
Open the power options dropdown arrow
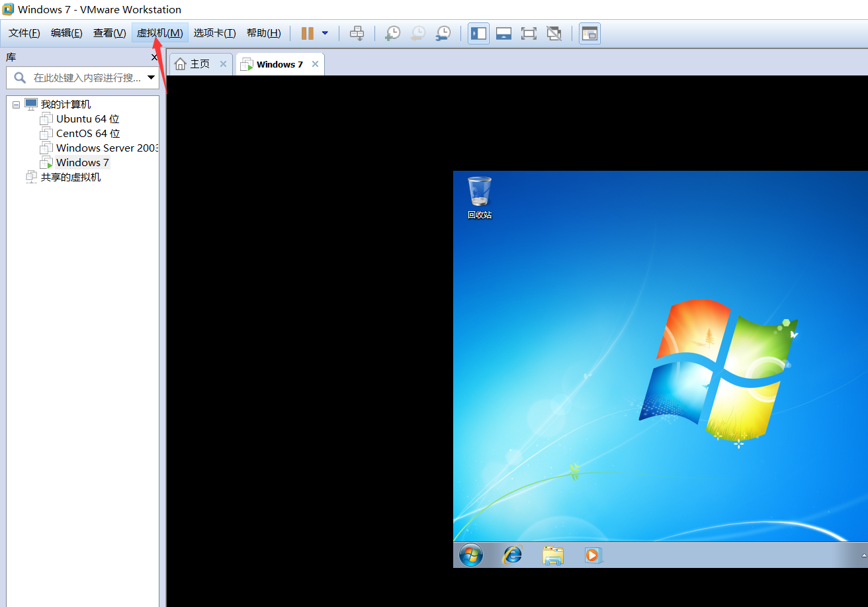(325, 33)
